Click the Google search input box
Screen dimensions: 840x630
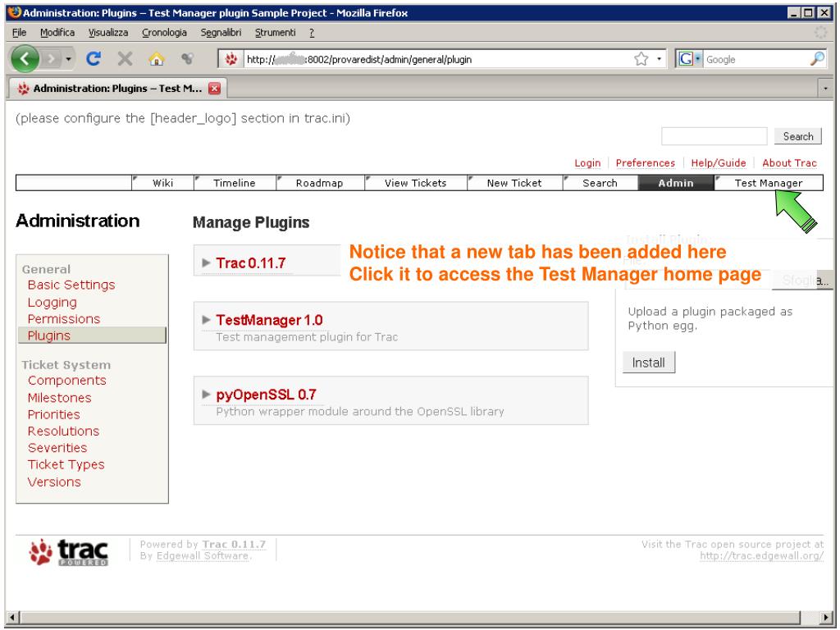(756, 59)
